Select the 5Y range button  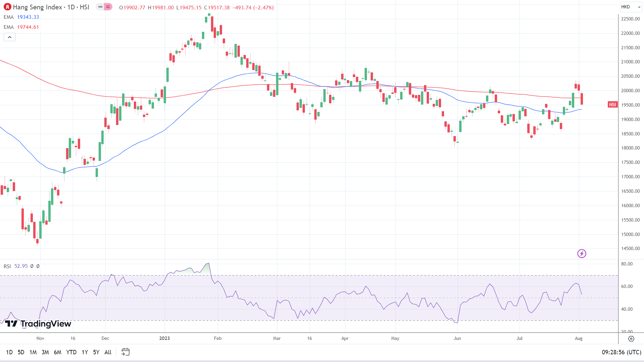96,352
